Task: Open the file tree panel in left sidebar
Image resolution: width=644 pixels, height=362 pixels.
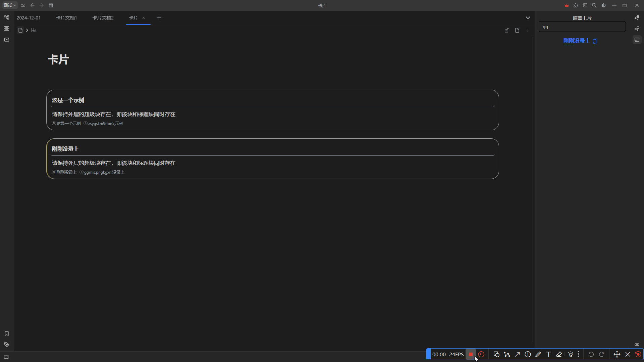Action: pyautogui.click(x=7, y=17)
